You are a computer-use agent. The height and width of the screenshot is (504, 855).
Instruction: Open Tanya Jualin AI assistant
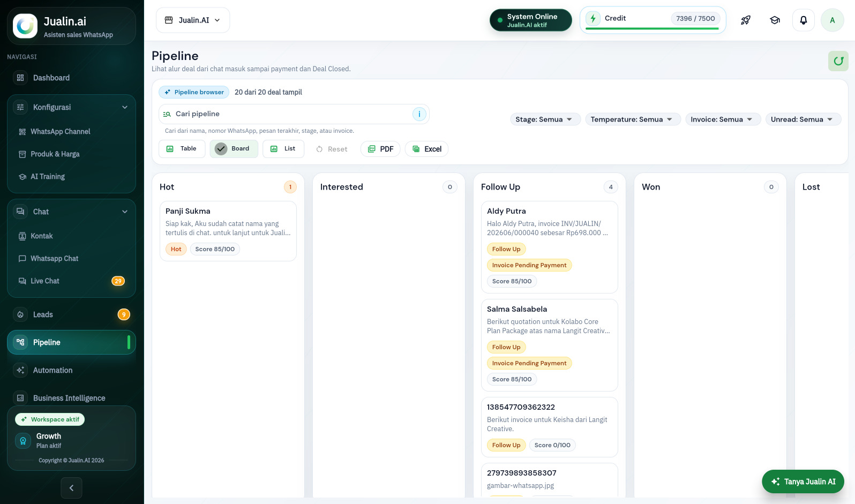(803, 482)
